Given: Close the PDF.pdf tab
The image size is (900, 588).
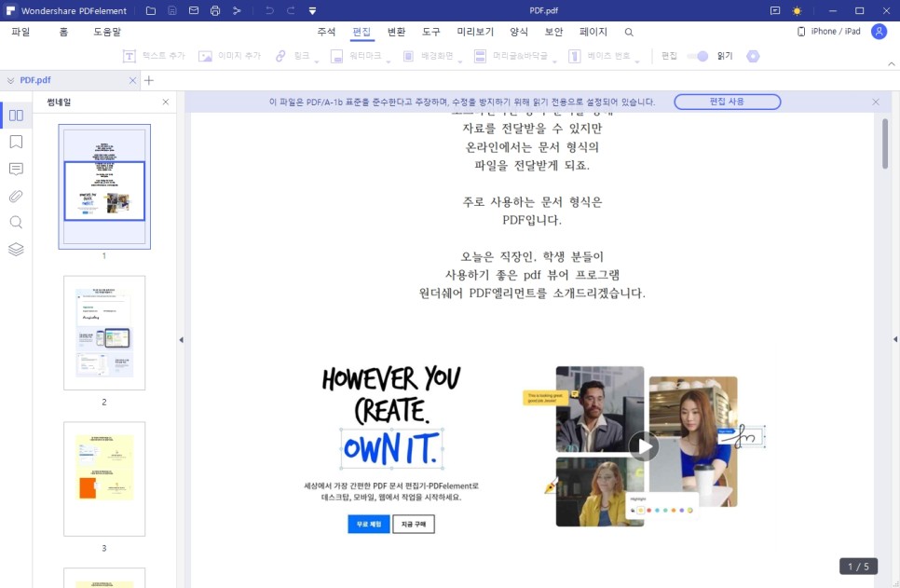Looking at the screenshot, I should point(132,80).
